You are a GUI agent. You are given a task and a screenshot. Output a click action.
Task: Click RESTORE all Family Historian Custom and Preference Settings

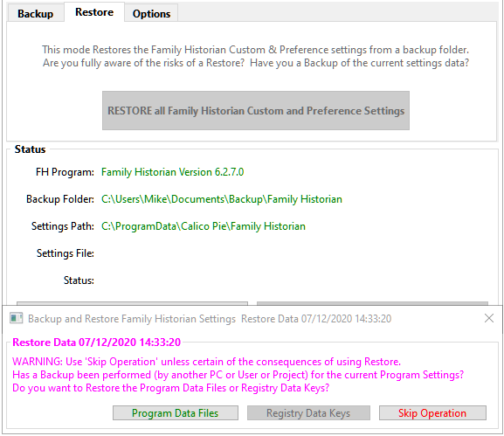pyautogui.click(x=256, y=111)
